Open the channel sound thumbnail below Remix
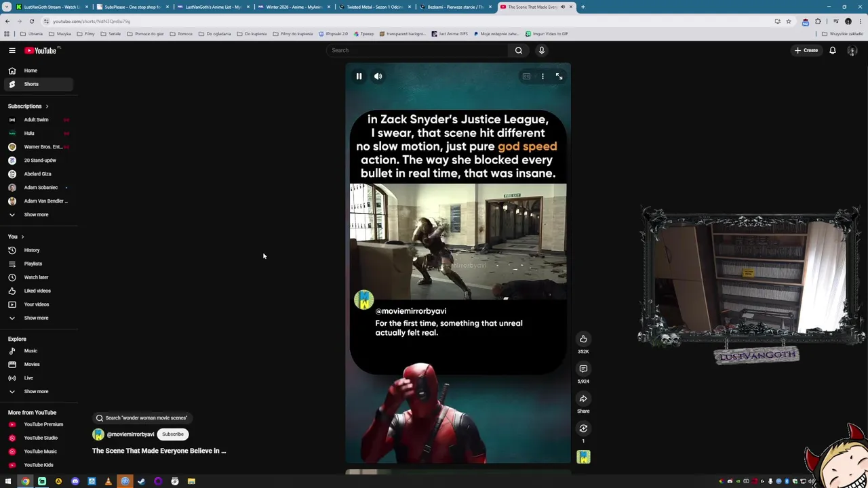 coord(583,457)
